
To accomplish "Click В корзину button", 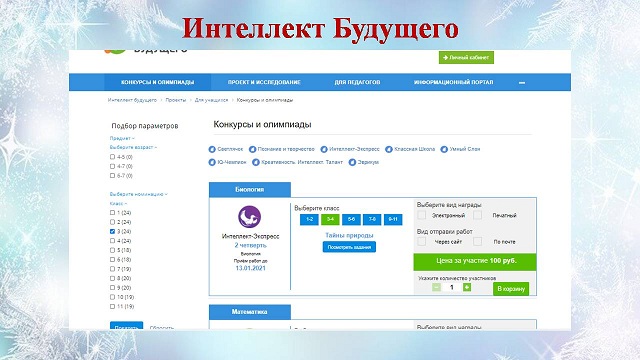I will click(x=511, y=289).
